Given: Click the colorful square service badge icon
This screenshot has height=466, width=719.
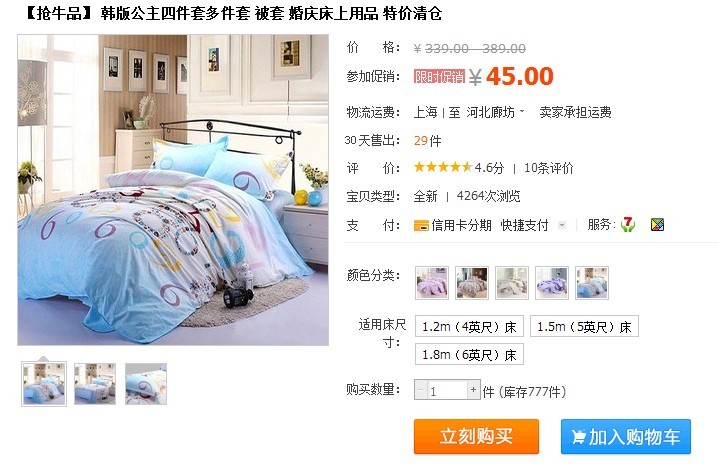Looking at the screenshot, I should click(658, 224).
